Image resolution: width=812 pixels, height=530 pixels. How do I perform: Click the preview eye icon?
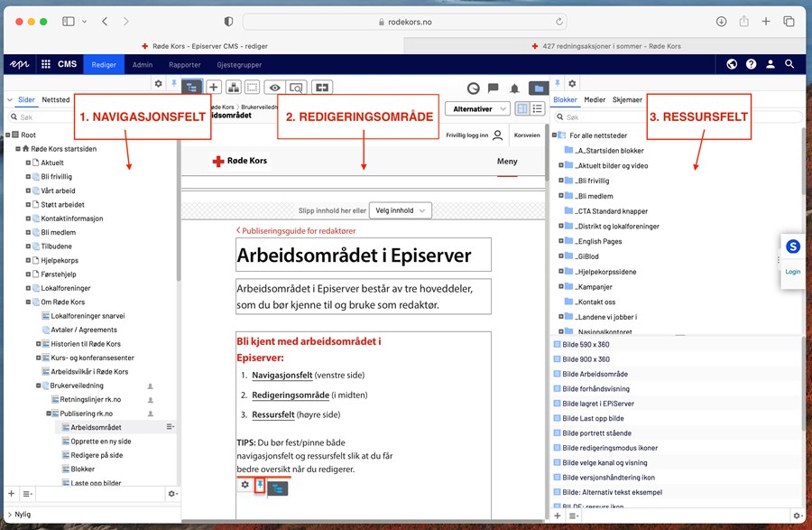pos(275,87)
